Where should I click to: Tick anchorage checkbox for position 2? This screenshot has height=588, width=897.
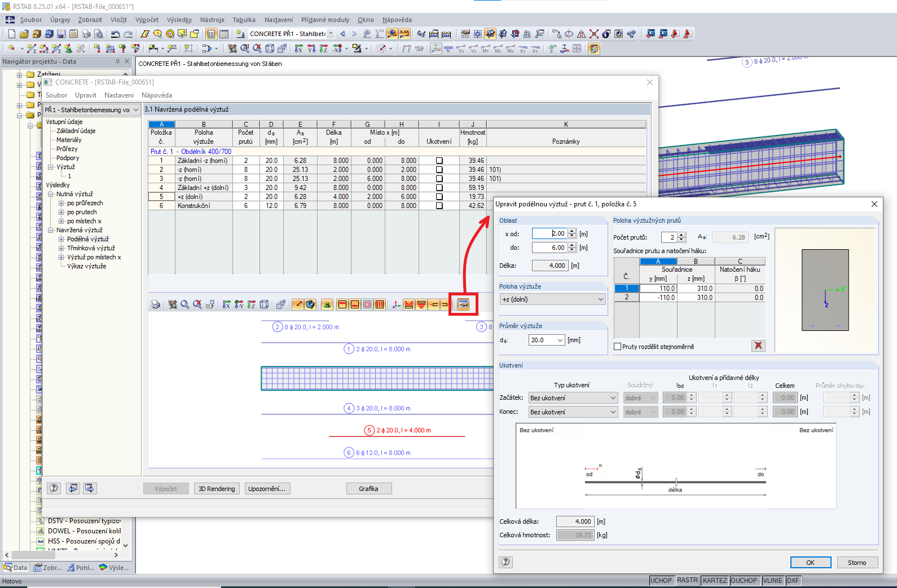click(439, 170)
